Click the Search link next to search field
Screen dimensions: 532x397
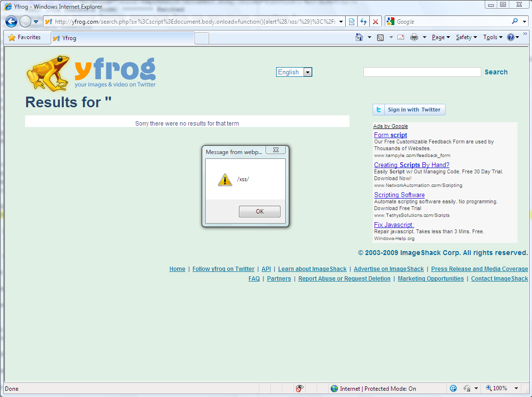pyautogui.click(x=496, y=72)
